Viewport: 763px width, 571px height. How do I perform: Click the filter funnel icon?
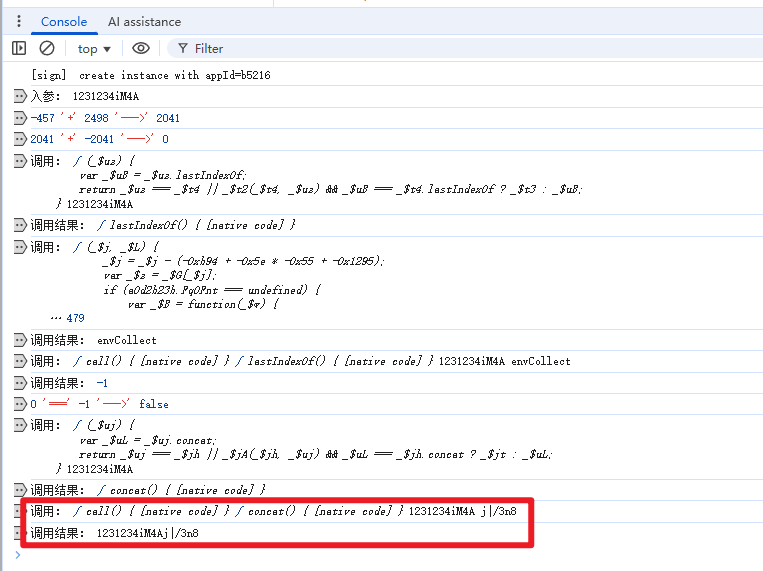pyautogui.click(x=183, y=48)
